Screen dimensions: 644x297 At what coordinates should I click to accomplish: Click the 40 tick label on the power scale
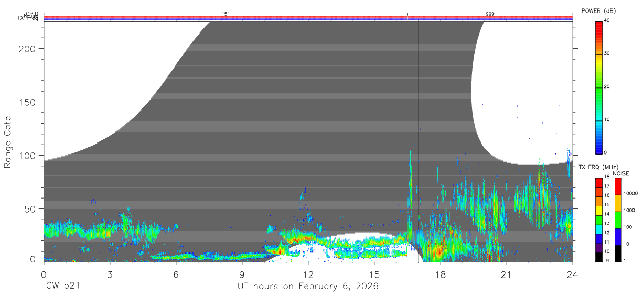point(607,21)
